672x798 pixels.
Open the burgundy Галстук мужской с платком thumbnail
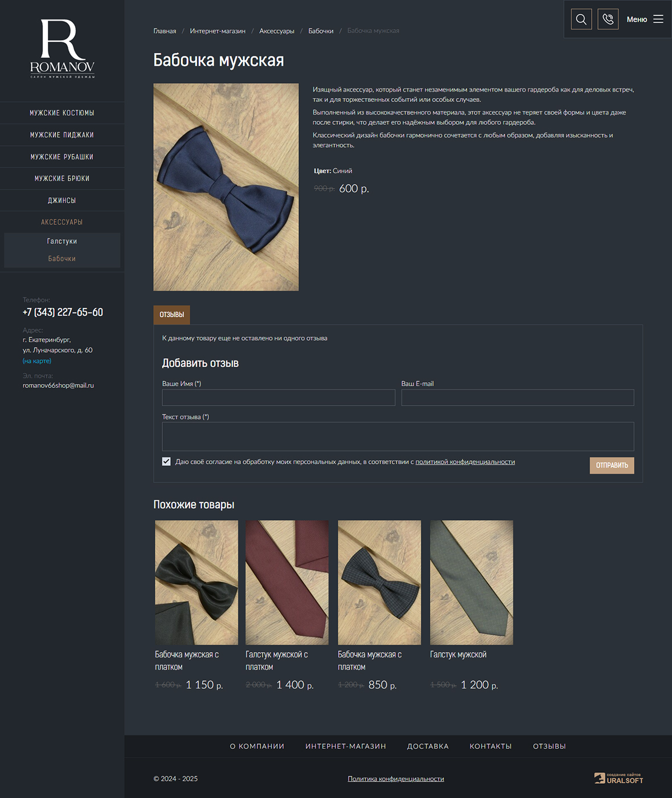287,582
